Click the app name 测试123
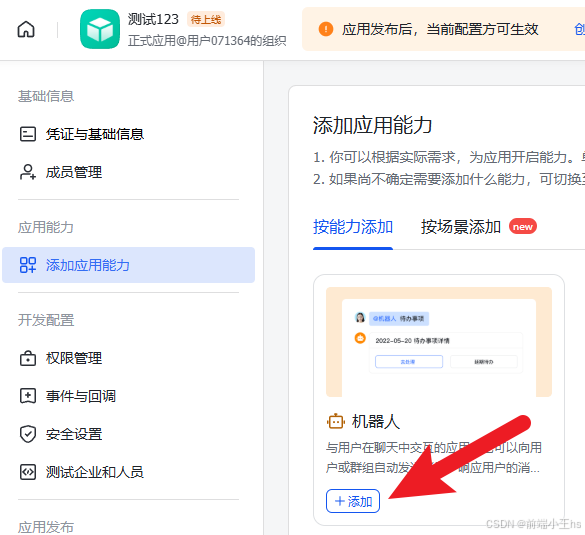Image resolution: width=585 pixels, height=535 pixels. 153,19
